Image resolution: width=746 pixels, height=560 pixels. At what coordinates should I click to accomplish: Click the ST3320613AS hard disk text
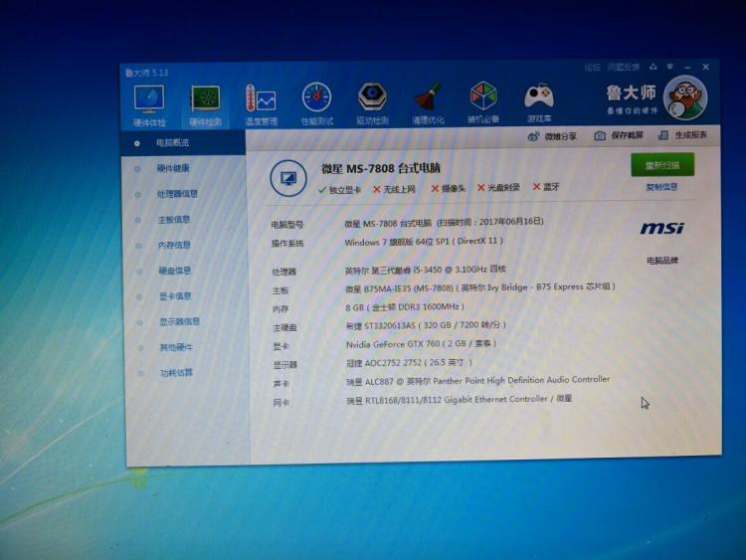(426, 325)
